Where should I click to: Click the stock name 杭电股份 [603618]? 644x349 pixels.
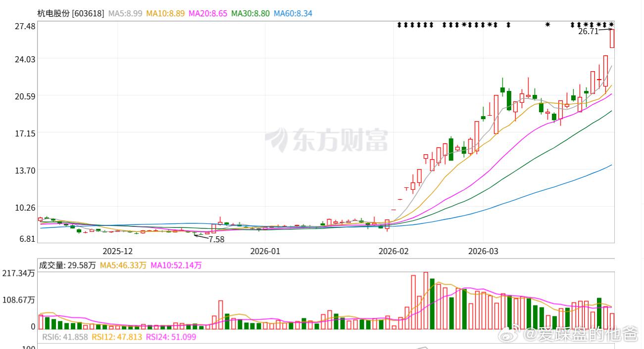(71, 13)
